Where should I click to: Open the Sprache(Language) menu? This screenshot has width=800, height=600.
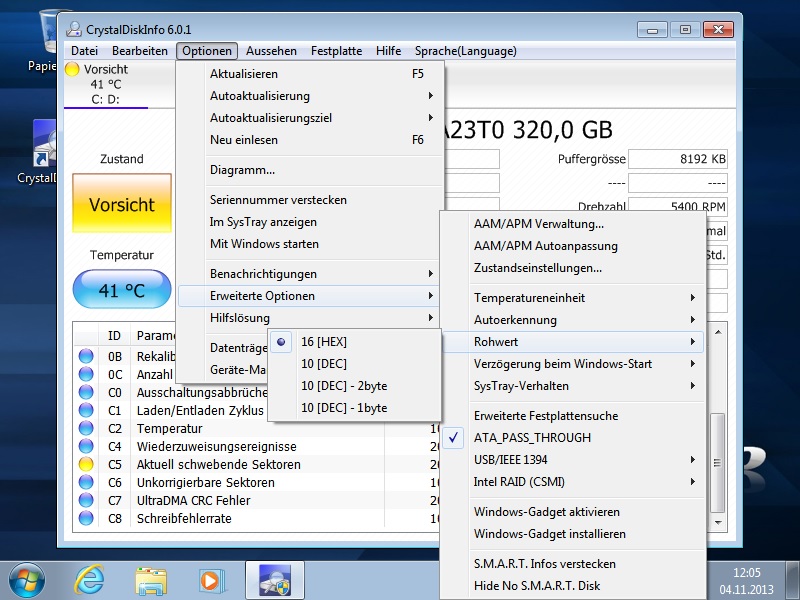[466, 51]
